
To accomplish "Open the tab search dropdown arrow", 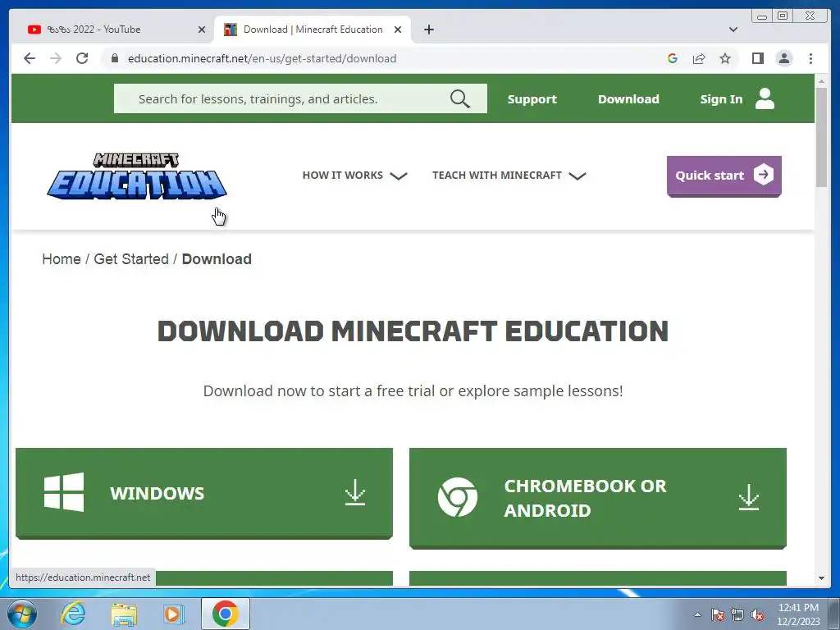I will [733, 30].
